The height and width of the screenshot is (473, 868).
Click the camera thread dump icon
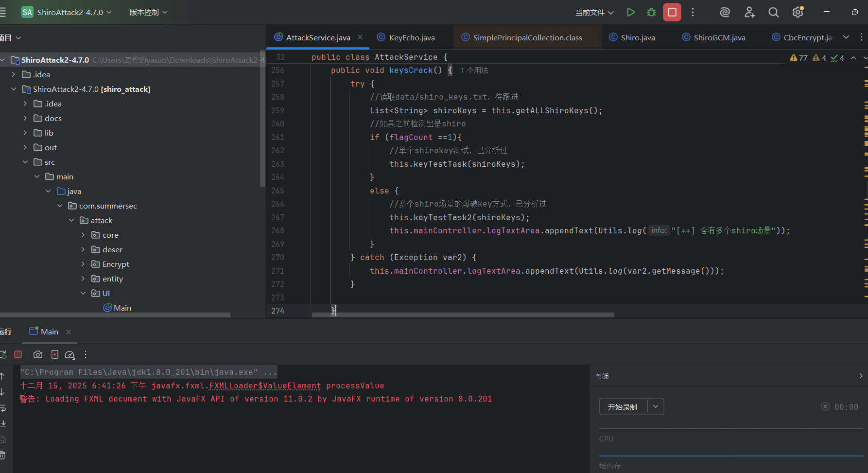38,354
